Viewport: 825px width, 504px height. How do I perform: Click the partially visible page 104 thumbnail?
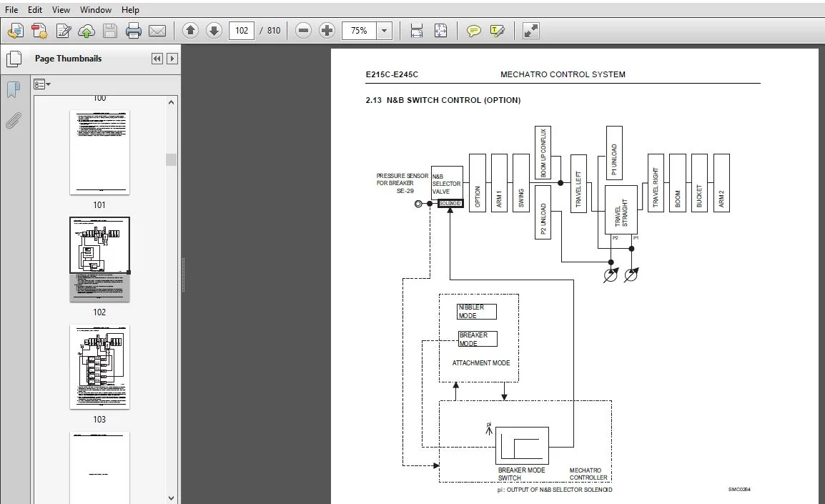click(99, 467)
